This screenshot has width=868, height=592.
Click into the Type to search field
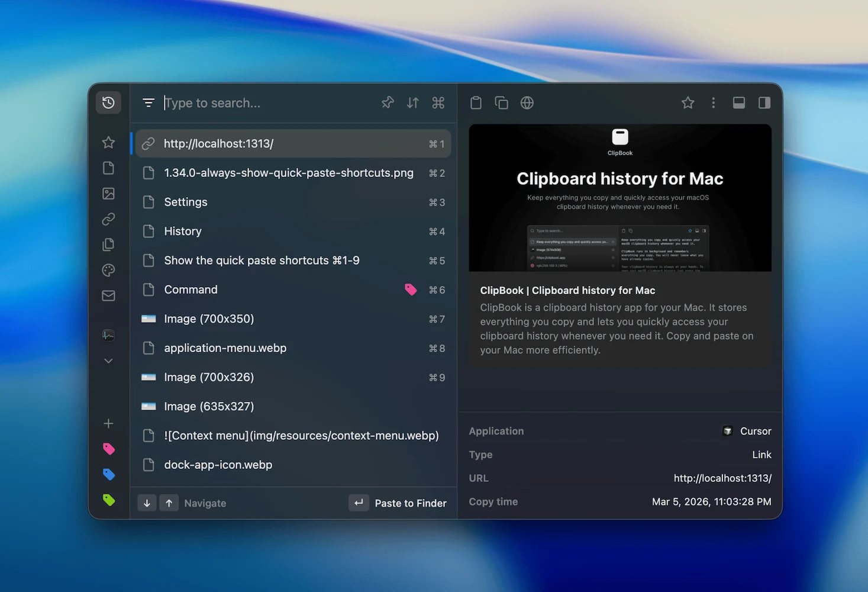click(249, 102)
